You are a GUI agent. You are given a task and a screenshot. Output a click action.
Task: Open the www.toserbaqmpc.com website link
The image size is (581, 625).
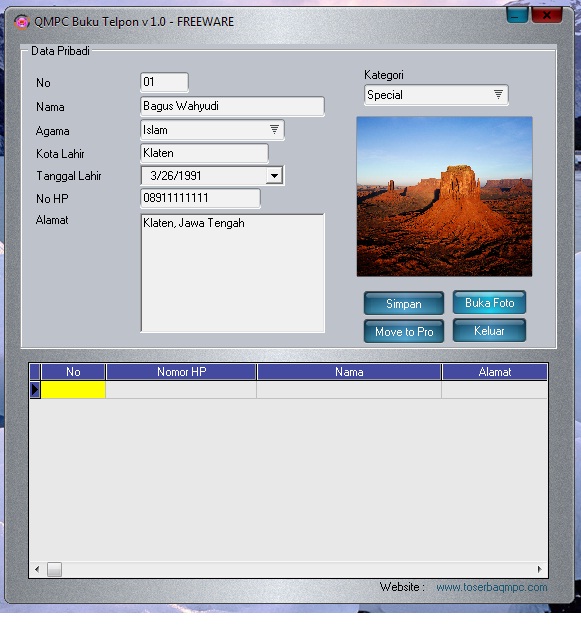point(491,587)
